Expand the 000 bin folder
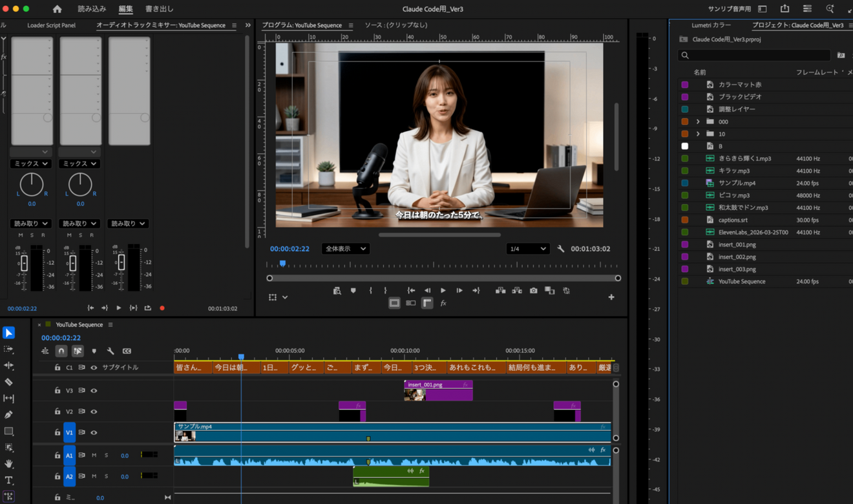Image resolution: width=853 pixels, height=504 pixels. coord(698,121)
